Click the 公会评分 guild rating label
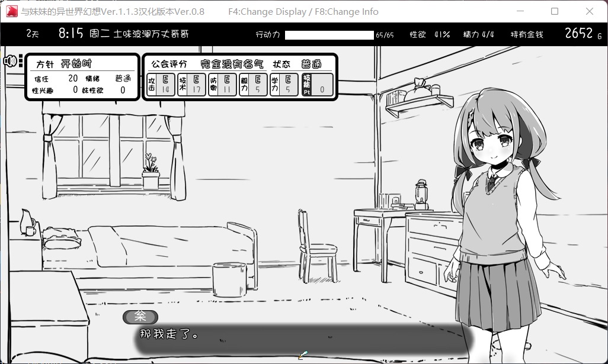 click(169, 64)
